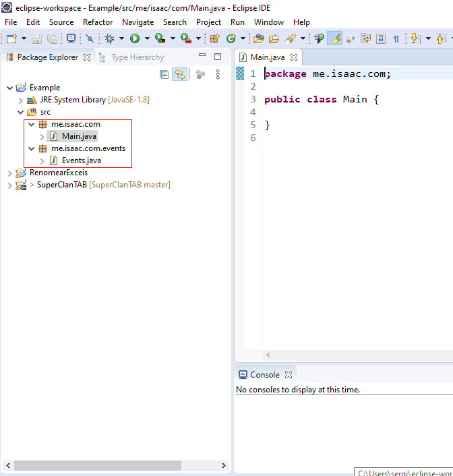Click the Coverage launch icon
The image size is (453, 476).
tap(160, 38)
